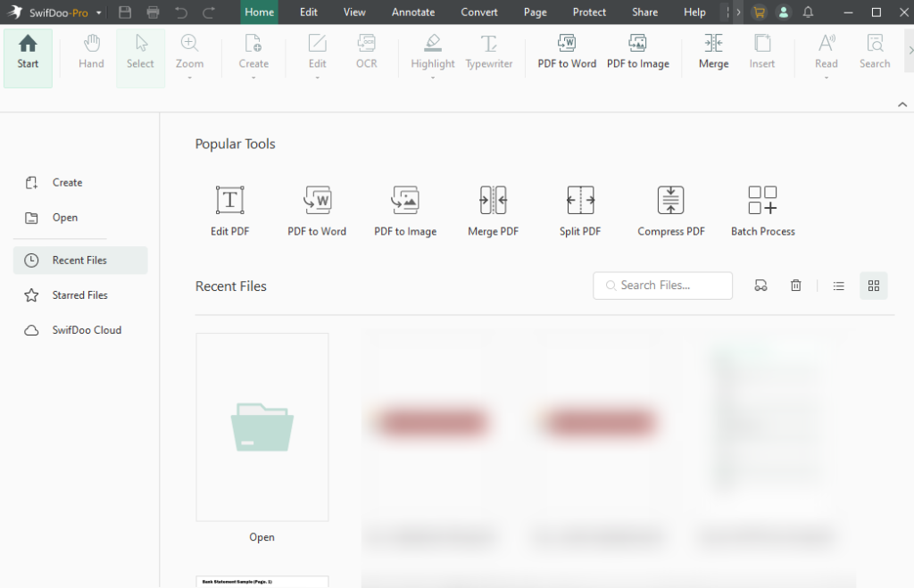Select the Highlight tool
The image size is (914, 588).
433,51
